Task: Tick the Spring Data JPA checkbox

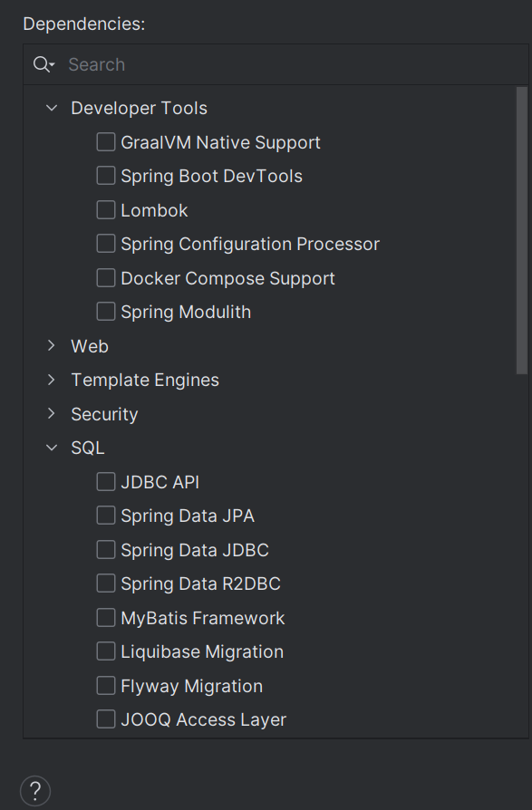Action: pos(106,515)
